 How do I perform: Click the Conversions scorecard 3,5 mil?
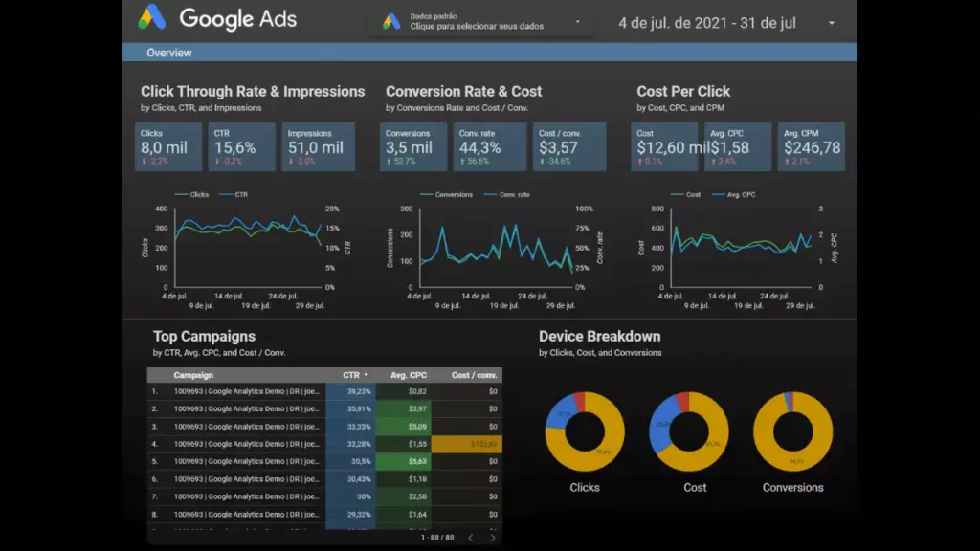click(413, 146)
